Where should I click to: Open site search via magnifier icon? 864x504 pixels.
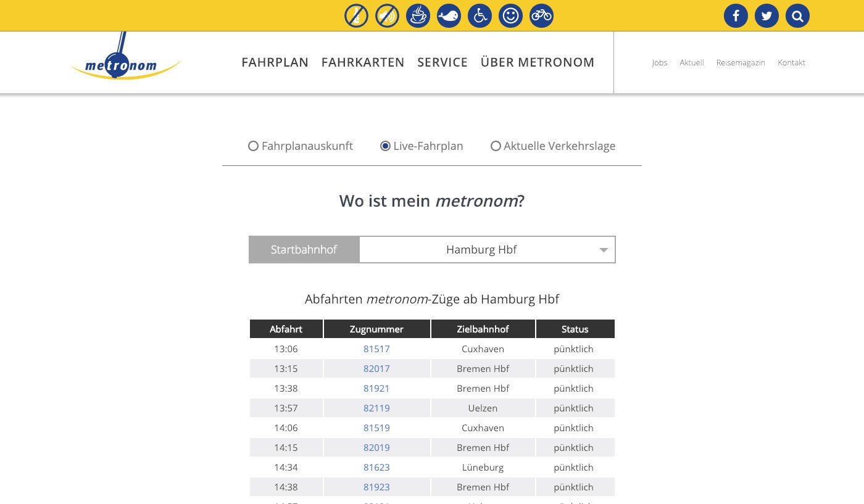[797, 16]
